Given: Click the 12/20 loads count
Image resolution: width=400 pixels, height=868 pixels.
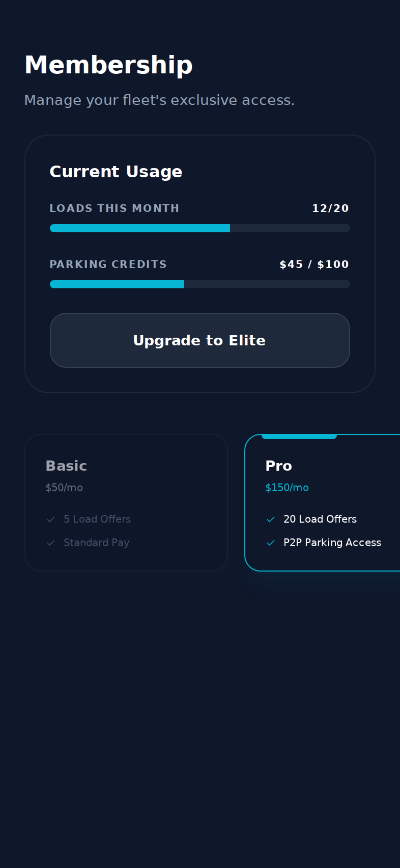Looking at the screenshot, I should tap(330, 208).
